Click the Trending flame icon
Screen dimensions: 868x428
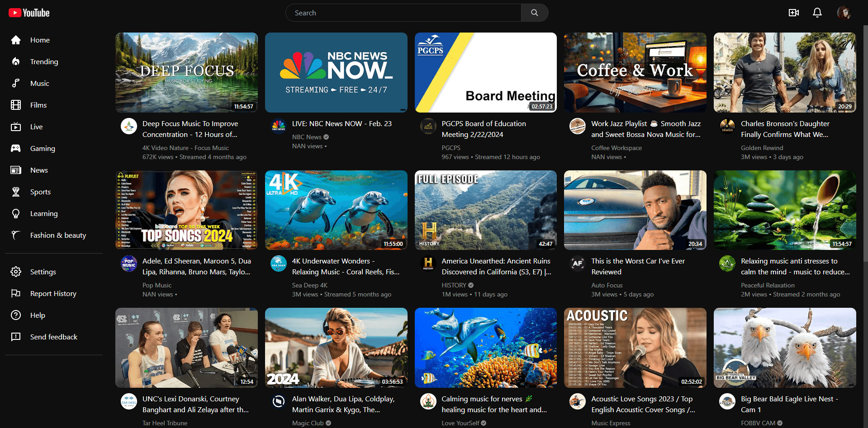tap(16, 61)
